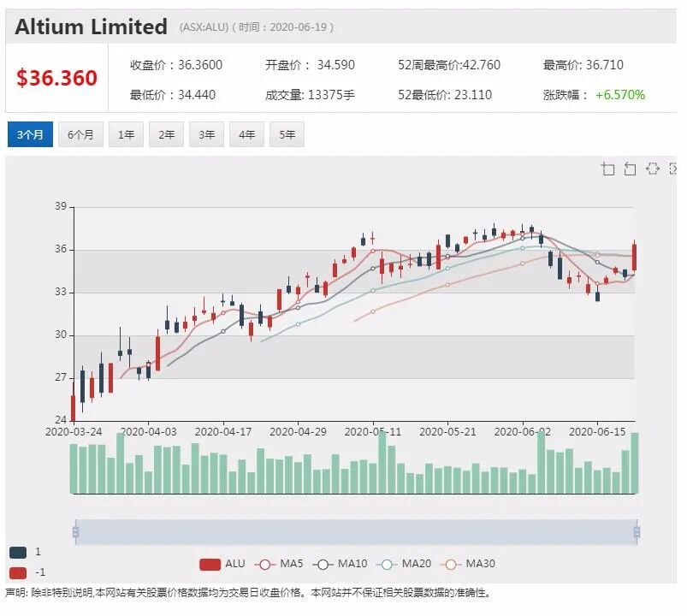This screenshot has height=616, width=687.
Task: Toggle the MA30 line in legend
Action: tap(467, 564)
